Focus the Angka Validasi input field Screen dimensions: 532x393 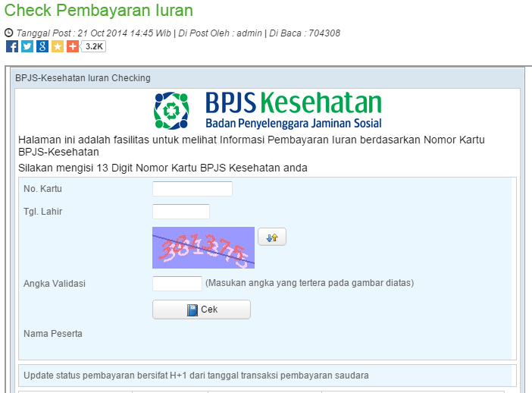click(177, 283)
